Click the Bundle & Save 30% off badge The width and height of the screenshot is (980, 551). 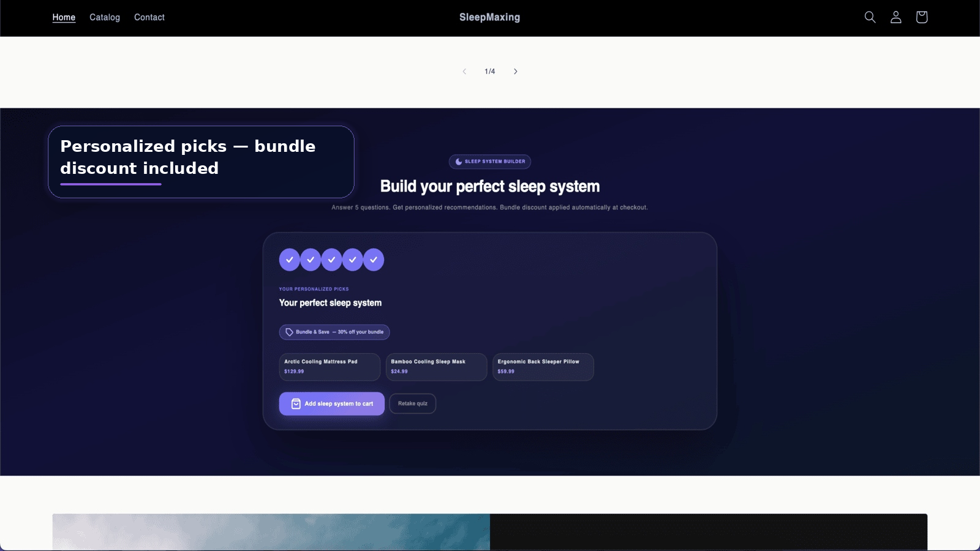(334, 332)
